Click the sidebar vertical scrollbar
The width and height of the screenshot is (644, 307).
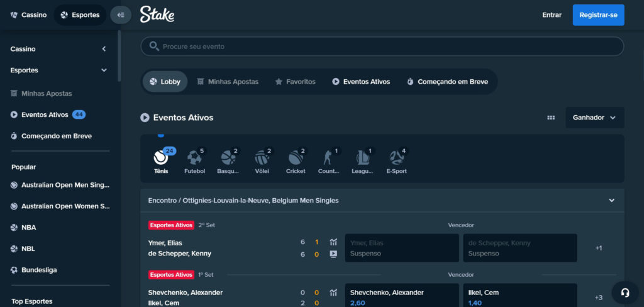coord(119,56)
